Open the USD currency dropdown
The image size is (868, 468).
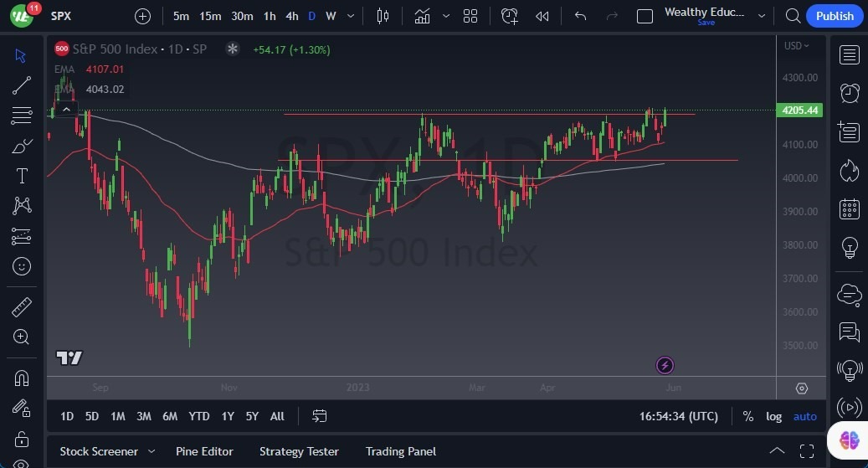click(796, 46)
